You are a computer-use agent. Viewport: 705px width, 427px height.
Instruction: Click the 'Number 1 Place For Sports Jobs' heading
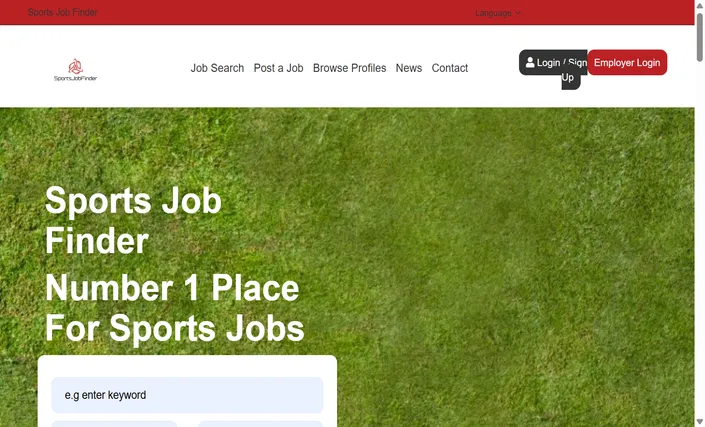point(174,308)
